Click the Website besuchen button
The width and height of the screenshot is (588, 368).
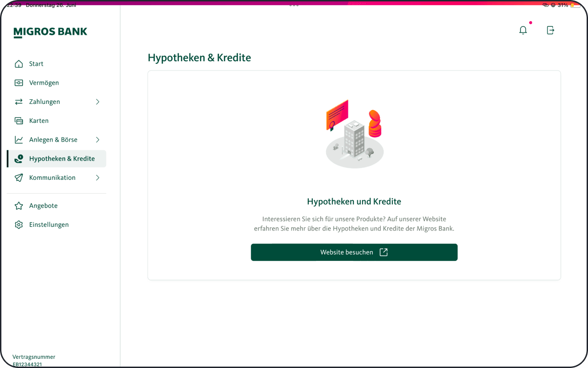(354, 252)
